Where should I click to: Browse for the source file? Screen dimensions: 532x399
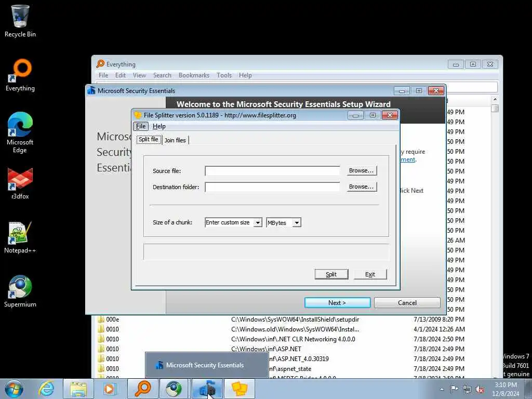[362, 170]
